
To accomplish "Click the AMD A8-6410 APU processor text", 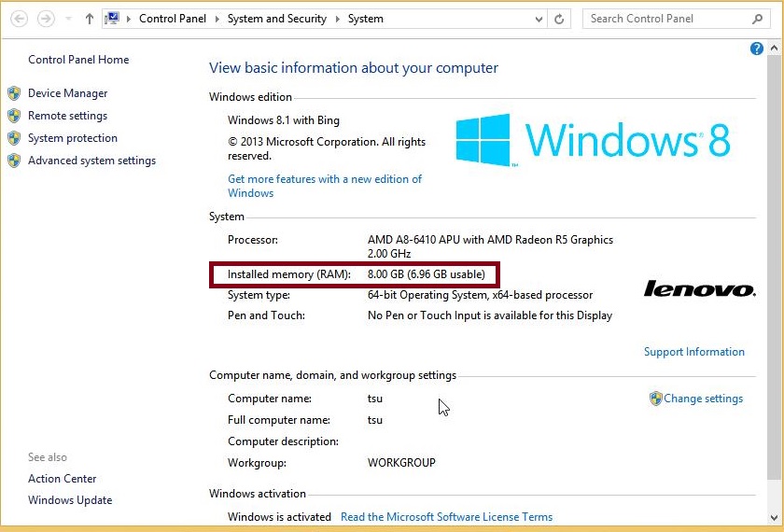I will pyautogui.click(x=490, y=246).
